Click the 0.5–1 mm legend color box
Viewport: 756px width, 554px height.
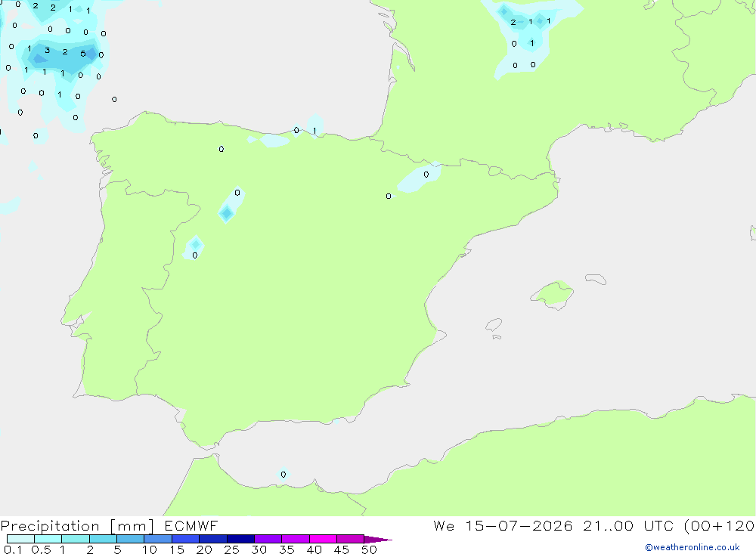click(48, 539)
